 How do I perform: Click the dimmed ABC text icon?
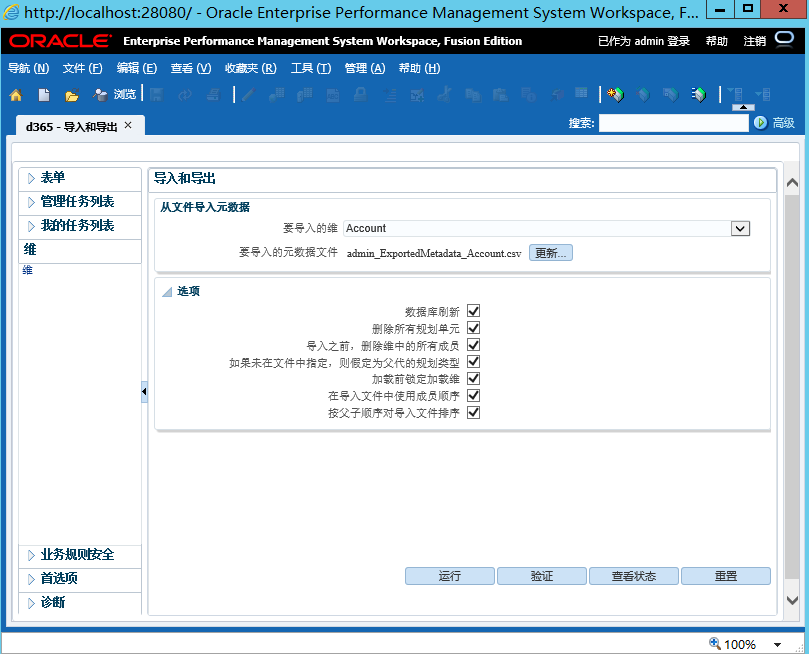coord(333,95)
